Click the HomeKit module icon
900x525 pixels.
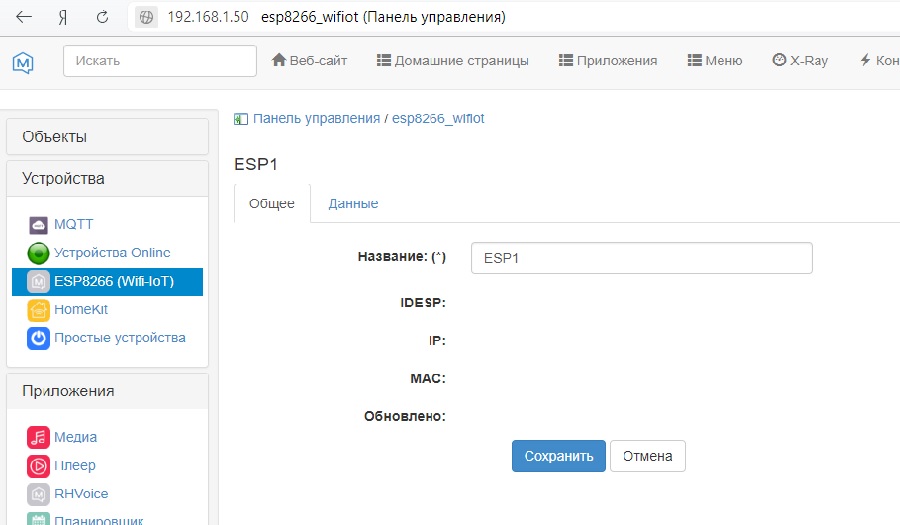(x=38, y=310)
